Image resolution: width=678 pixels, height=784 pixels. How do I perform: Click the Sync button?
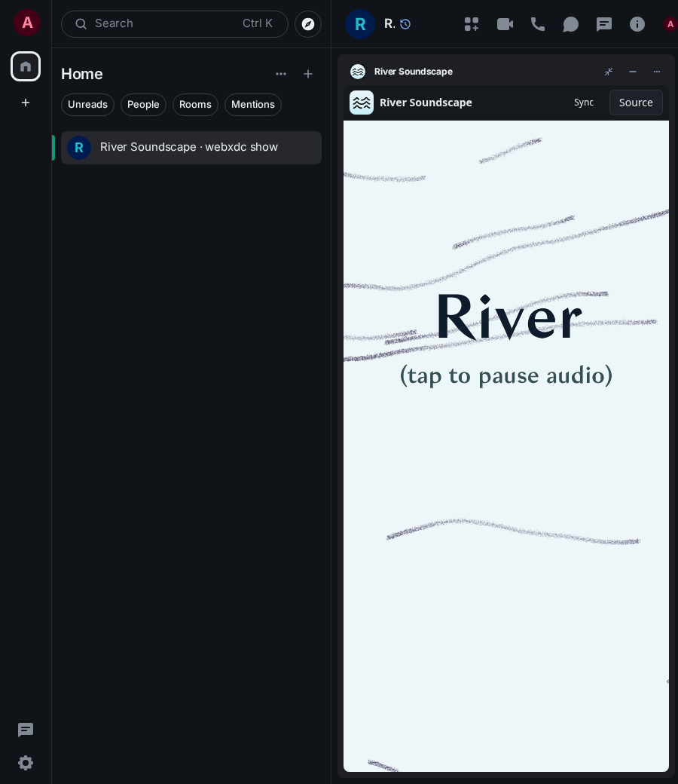pyautogui.click(x=584, y=103)
